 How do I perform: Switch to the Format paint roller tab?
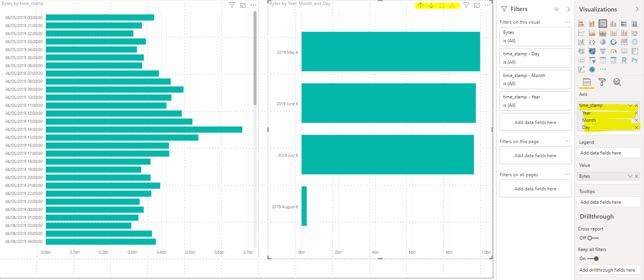pos(602,82)
